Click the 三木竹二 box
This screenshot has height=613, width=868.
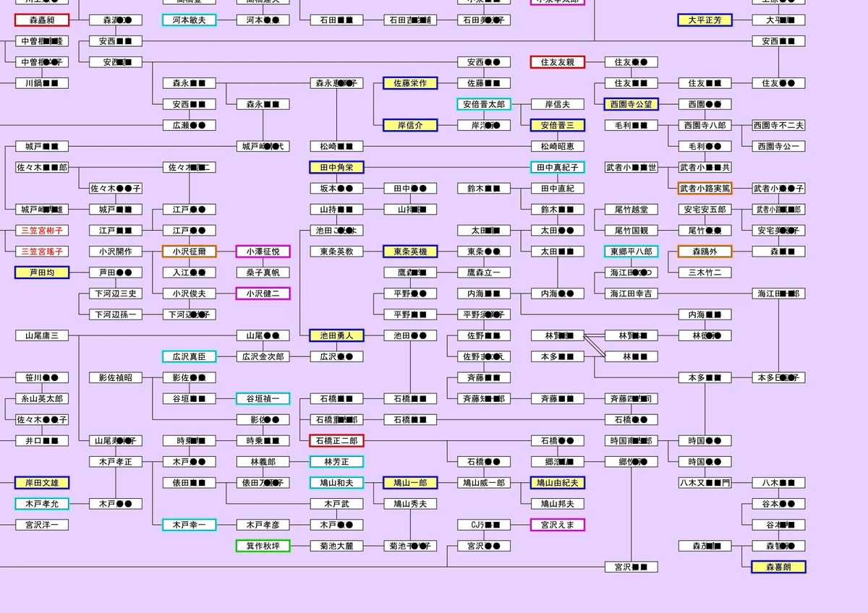[705, 273]
